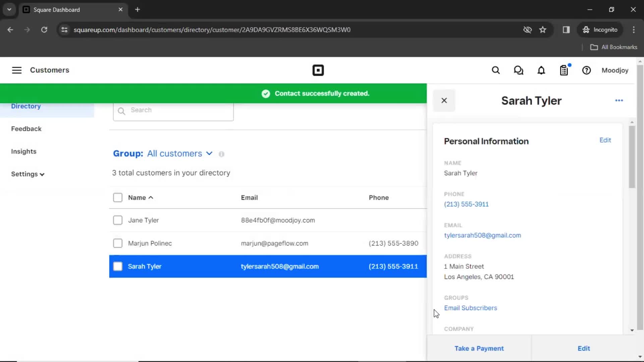Click the three-dot more options icon for Sarah Tyler
644x362 pixels.
pos(619,100)
